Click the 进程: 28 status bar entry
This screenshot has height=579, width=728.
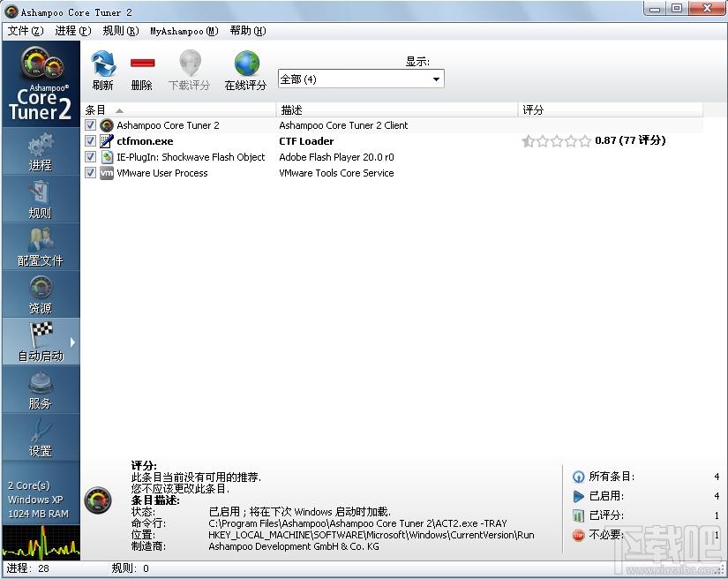point(28,568)
